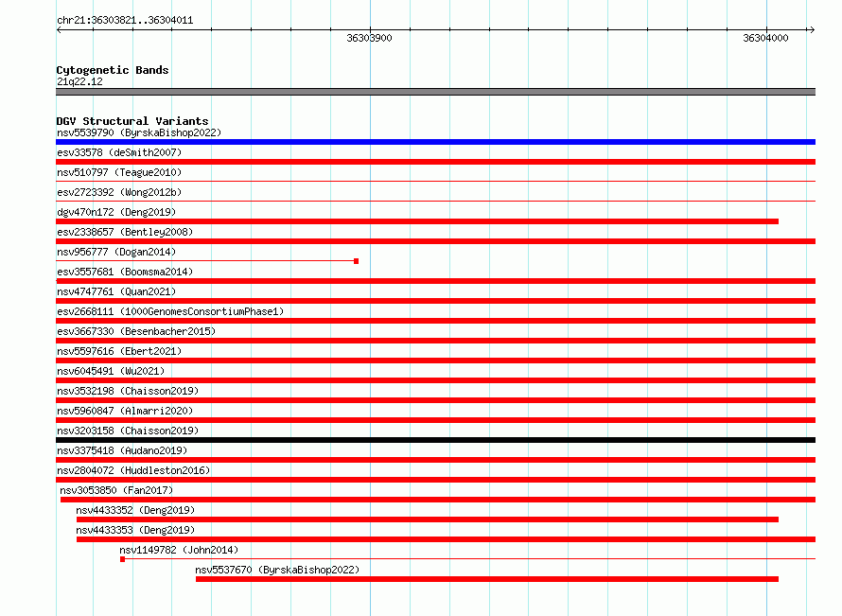The width and height of the screenshot is (842, 616).
Task: Click the esv2338657 (Bentley2008) label
Action: click(125, 232)
